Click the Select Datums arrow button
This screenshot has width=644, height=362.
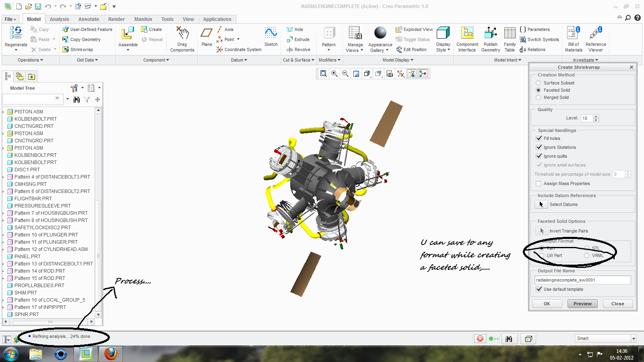point(541,204)
